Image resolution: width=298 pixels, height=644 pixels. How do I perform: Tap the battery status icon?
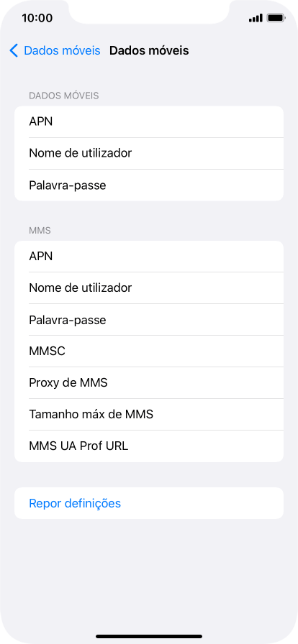click(x=276, y=18)
